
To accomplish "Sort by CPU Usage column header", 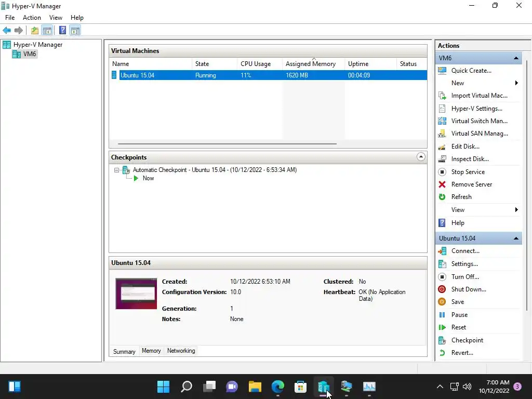I will (260, 64).
